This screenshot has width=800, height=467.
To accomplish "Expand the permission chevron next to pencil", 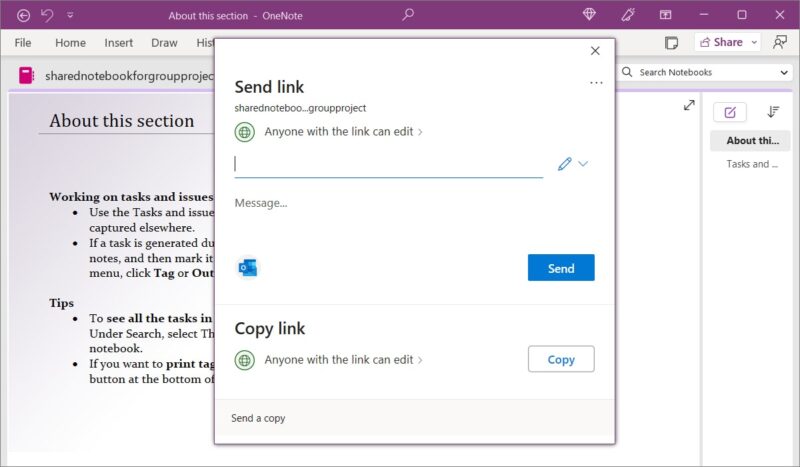I will (583, 164).
